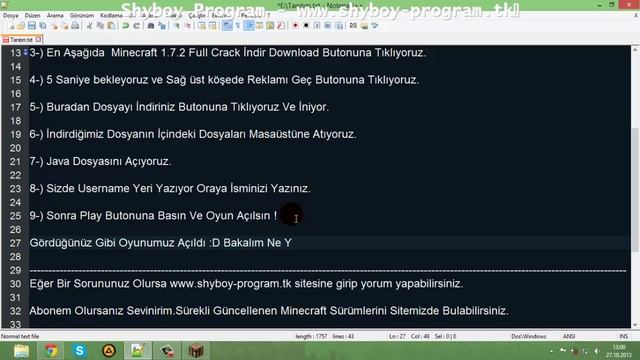Viewport: 640px width, 360px height.
Task: Click the Zoom Out toolbar icon
Action: 188,26
